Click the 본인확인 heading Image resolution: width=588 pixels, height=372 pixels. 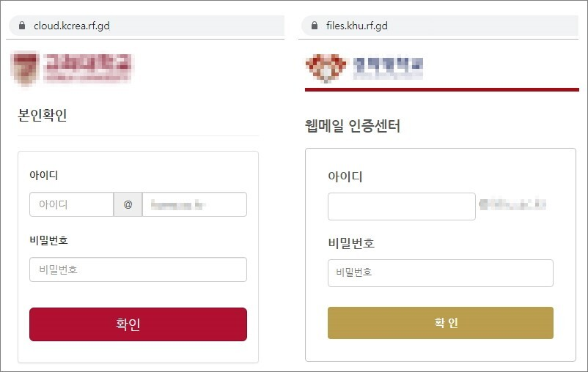pos(43,115)
